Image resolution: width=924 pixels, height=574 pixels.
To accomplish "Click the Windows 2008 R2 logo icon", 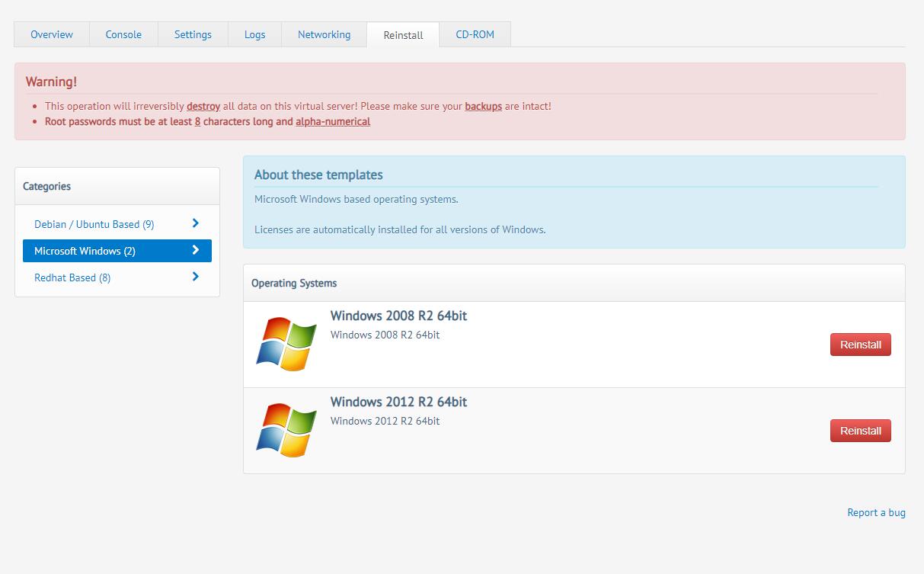I will coord(286,344).
